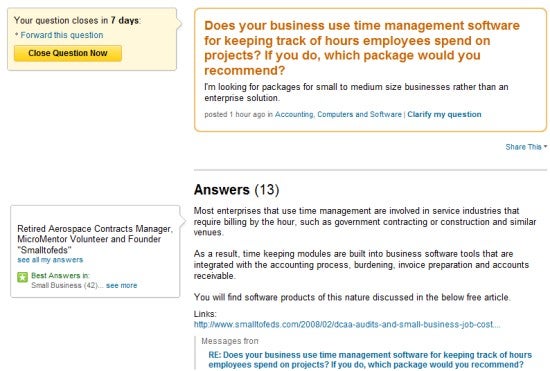Click the Answers (13) heading

tap(236, 190)
